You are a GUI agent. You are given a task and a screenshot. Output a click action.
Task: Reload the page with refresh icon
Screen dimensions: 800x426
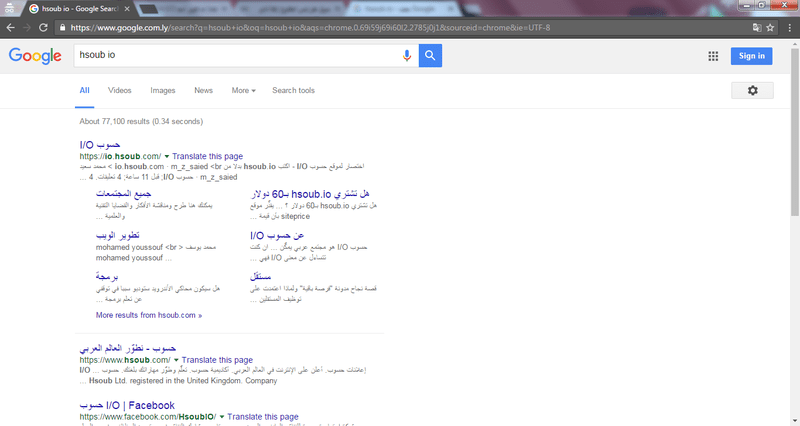pyautogui.click(x=43, y=28)
